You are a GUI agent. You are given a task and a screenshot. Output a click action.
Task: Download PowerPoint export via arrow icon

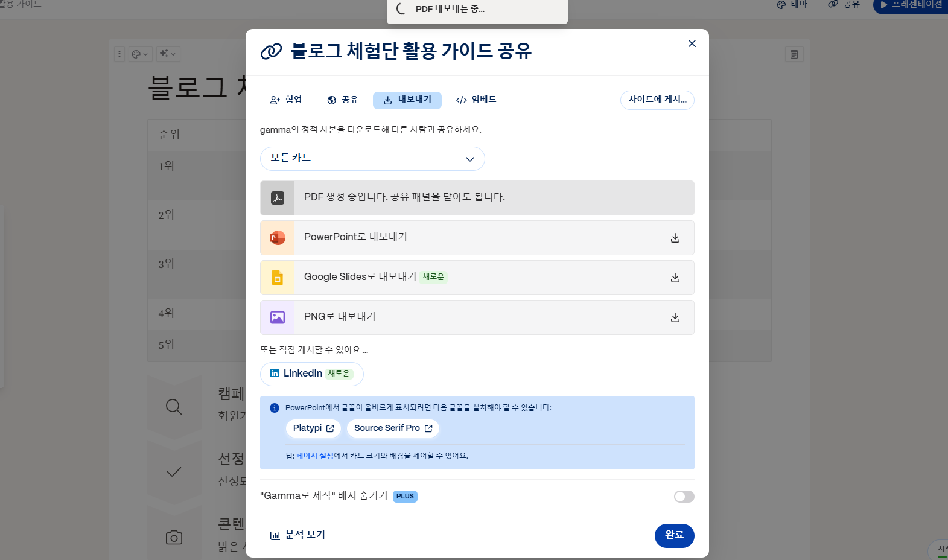point(675,238)
